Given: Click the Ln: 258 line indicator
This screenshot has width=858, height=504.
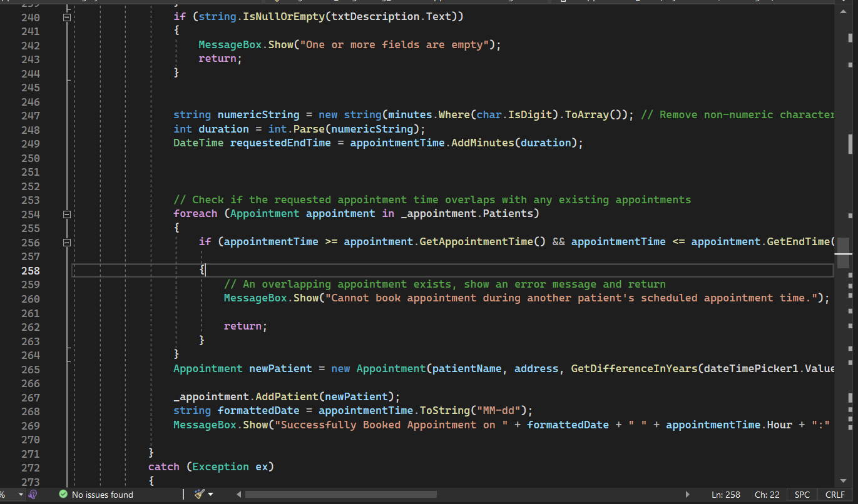Looking at the screenshot, I should click(726, 495).
